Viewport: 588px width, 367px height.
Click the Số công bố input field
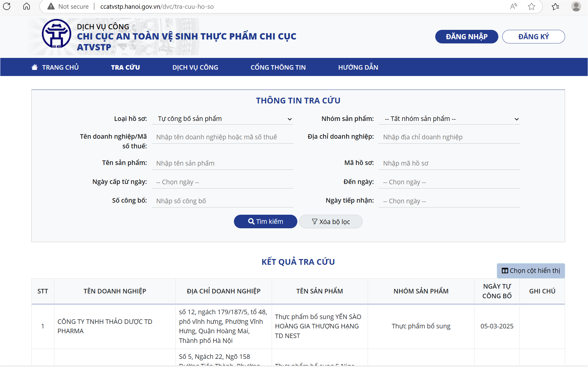coord(223,201)
